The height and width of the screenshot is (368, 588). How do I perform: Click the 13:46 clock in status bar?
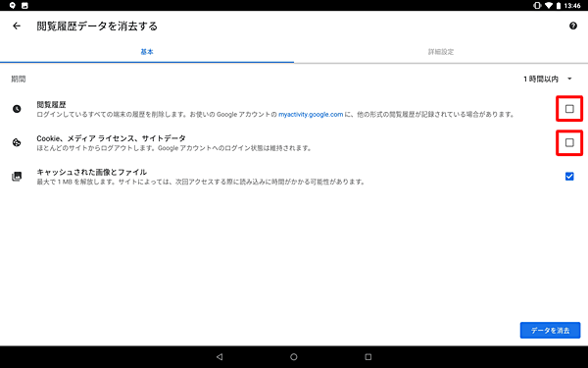pyautogui.click(x=572, y=5)
